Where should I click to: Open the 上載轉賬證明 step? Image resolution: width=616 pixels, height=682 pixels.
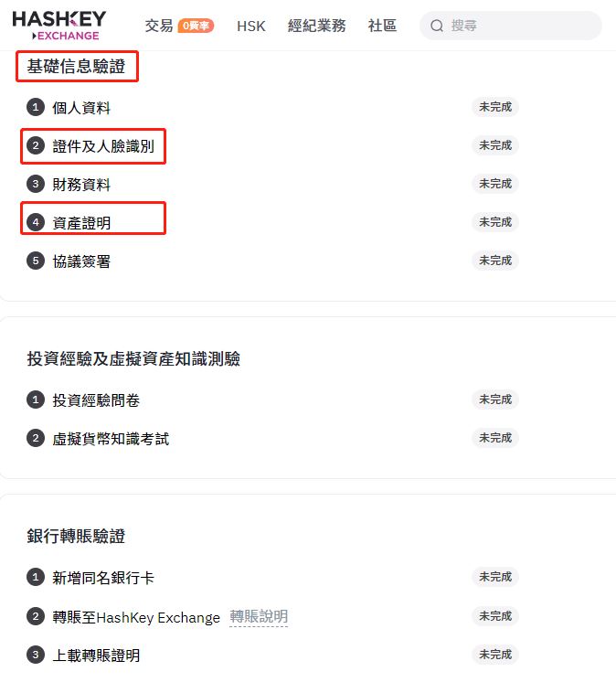pos(96,655)
